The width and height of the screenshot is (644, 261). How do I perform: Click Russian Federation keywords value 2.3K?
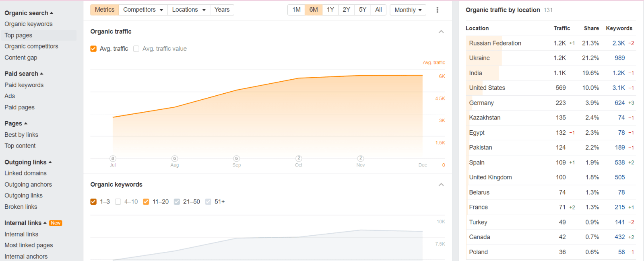coord(619,43)
